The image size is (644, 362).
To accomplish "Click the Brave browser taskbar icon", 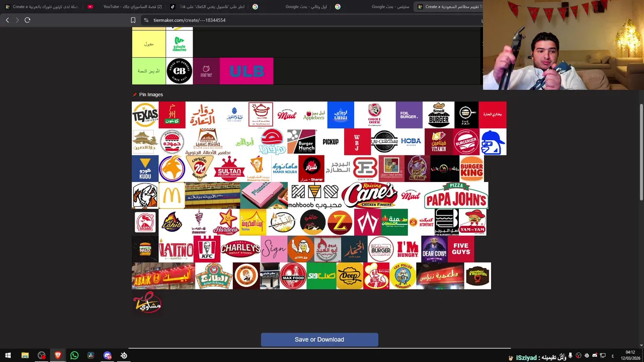I will pos(58,355).
